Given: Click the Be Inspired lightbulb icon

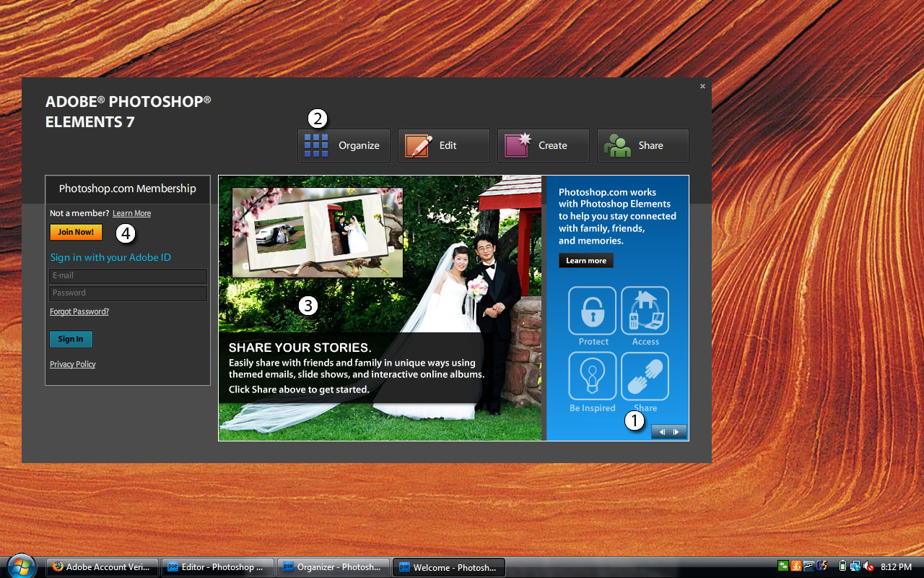Looking at the screenshot, I should (x=593, y=376).
